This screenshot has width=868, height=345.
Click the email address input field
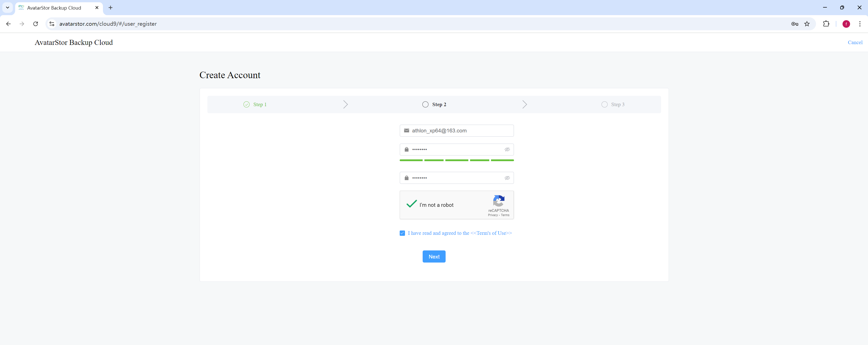point(456,131)
